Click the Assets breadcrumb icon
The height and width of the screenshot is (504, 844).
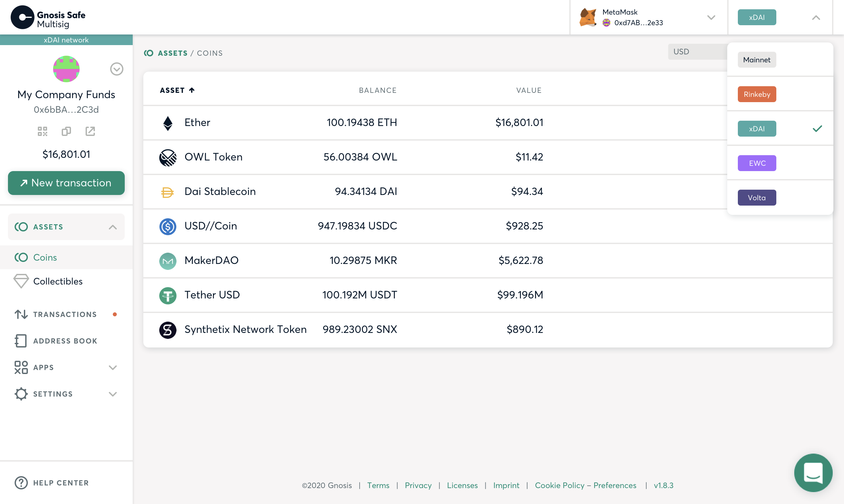tap(149, 53)
